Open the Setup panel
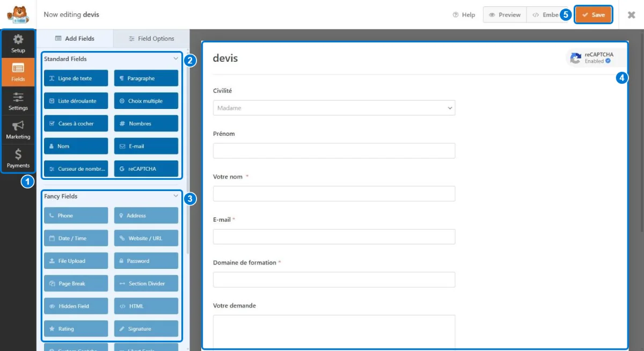Screen dimensions: 644x351 [18, 43]
